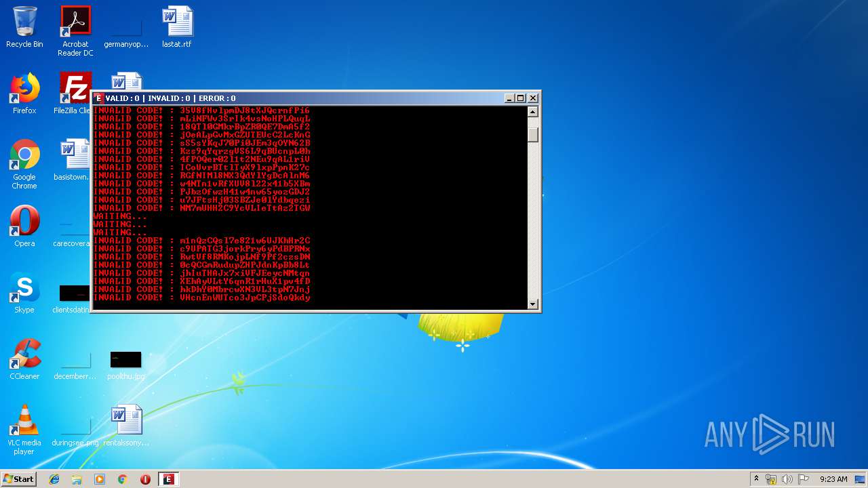Open basistown document icon
The image size is (868, 488).
pos(75,160)
